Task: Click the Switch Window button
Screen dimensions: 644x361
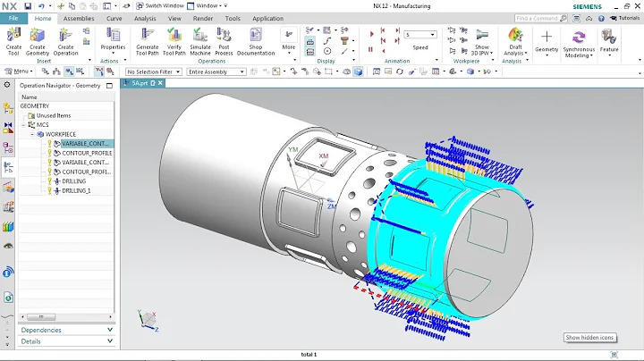Action: 160,5
